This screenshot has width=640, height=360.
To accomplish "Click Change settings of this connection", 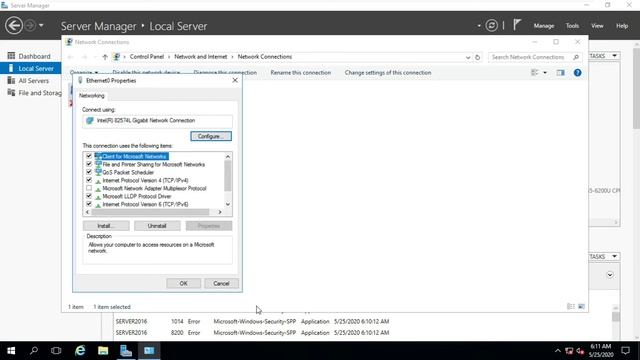I will pos(388,73).
